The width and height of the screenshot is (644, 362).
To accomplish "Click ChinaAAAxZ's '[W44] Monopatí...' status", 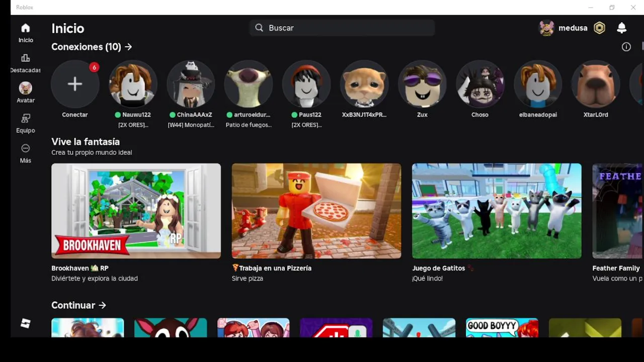I will [191, 125].
